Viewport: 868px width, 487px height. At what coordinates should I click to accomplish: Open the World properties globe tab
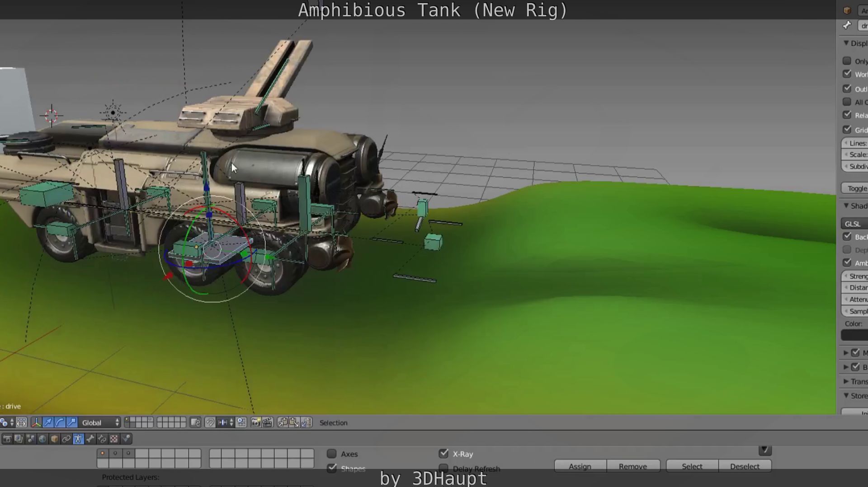click(42, 439)
